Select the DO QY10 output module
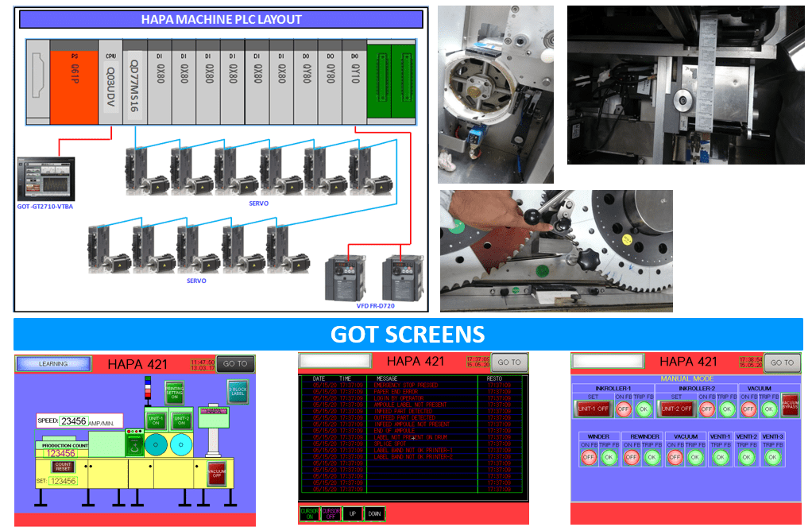The height and width of the screenshot is (527, 812). click(354, 83)
